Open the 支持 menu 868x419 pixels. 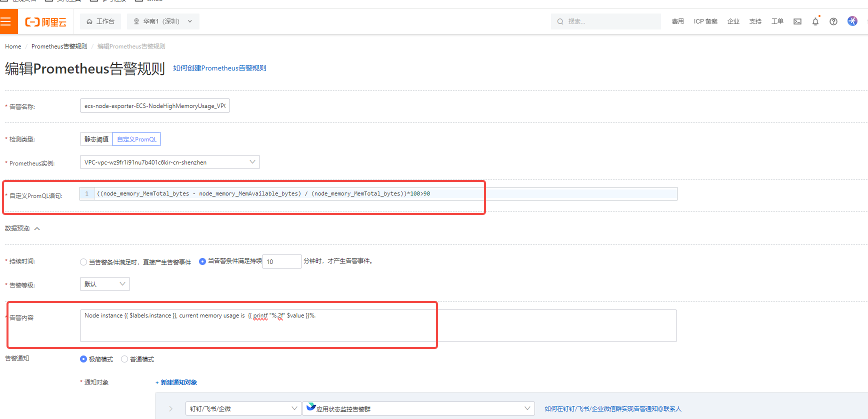755,21
